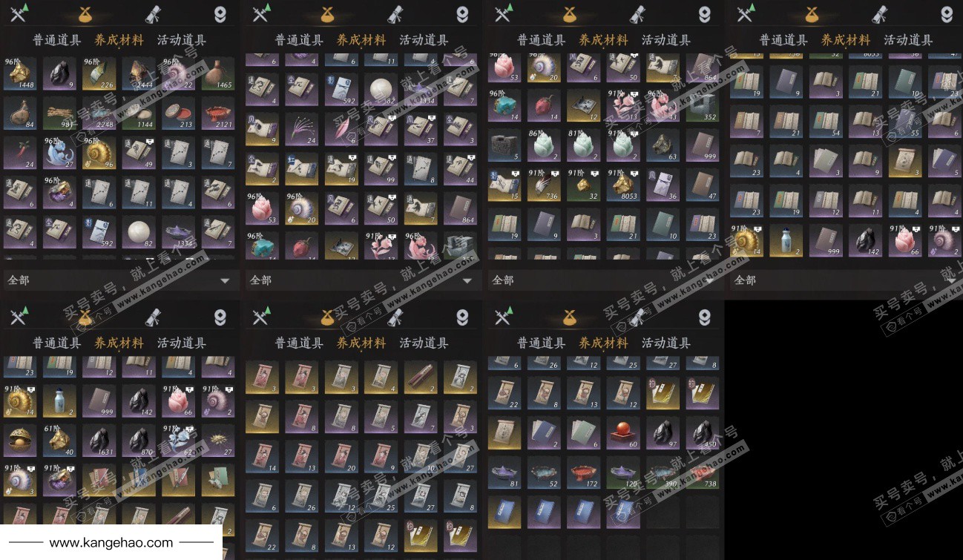Image resolution: width=963 pixels, height=560 pixels.
Task: Open 全部 dropdown in the panel with item 736
Action: (604, 280)
